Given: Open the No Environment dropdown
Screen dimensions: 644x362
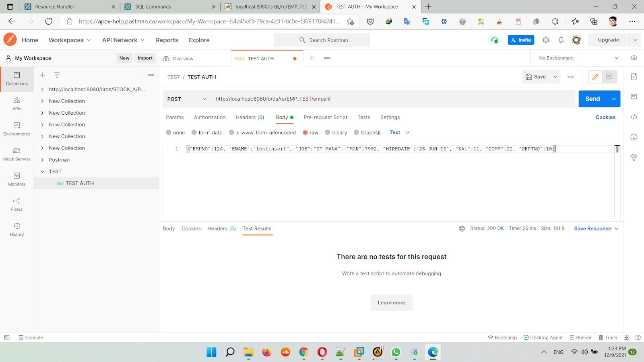Looking at the screenshot, I should point(578,58).
